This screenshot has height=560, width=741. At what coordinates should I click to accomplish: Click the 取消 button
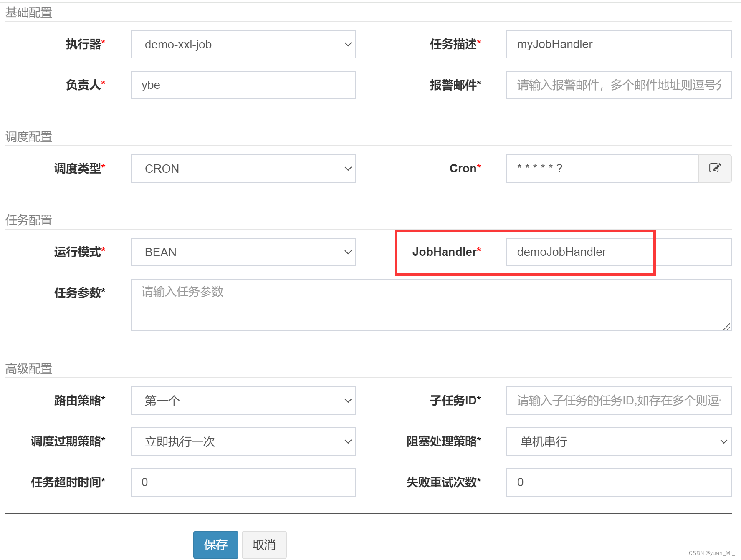tap(264, 545)
